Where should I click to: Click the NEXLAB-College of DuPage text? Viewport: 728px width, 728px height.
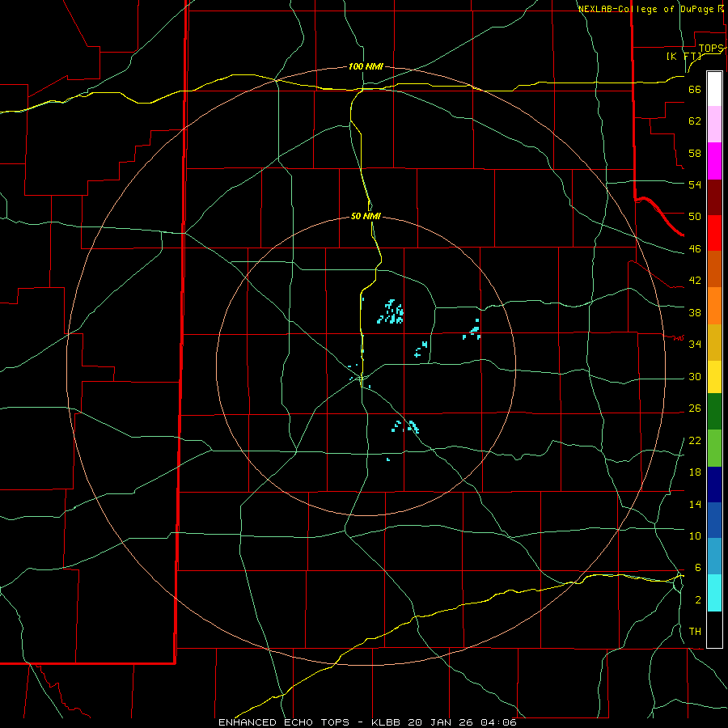click(646, 9)
